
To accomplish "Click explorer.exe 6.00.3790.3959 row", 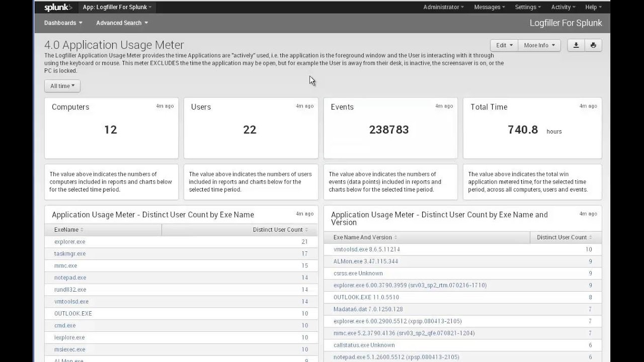I will pyautogui.click(x=463, y=285).
